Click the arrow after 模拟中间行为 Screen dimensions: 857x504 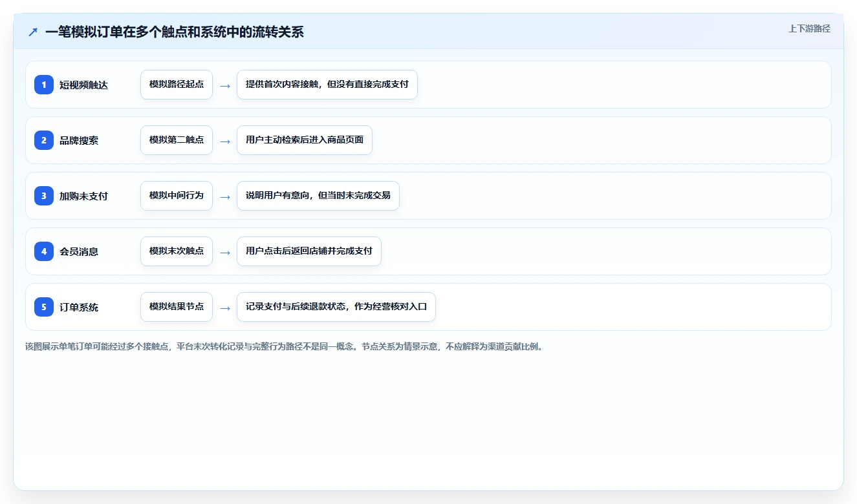click(225, 196)
